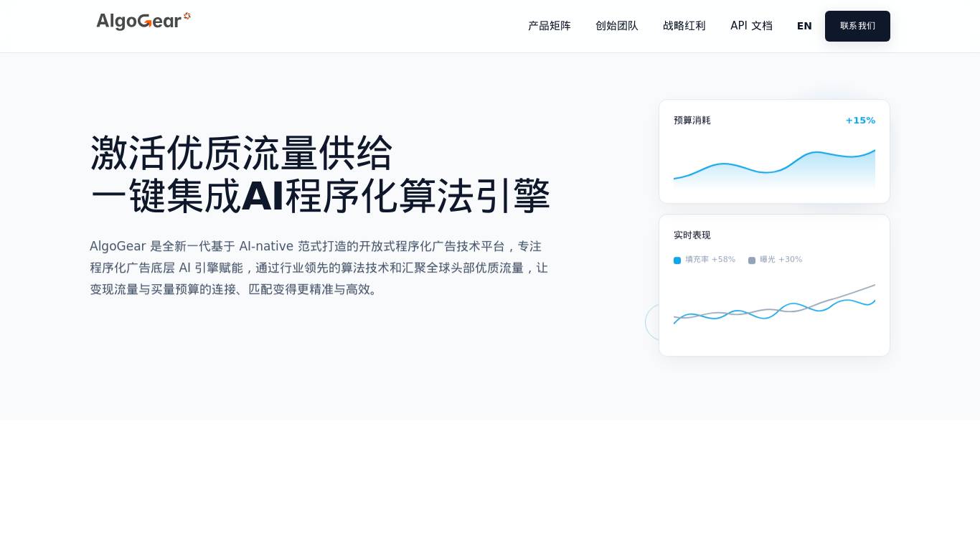This screenshot has height=551, width=980.
Task: Click the blue 填充率 legend swatch
Action: coord(677,260)
